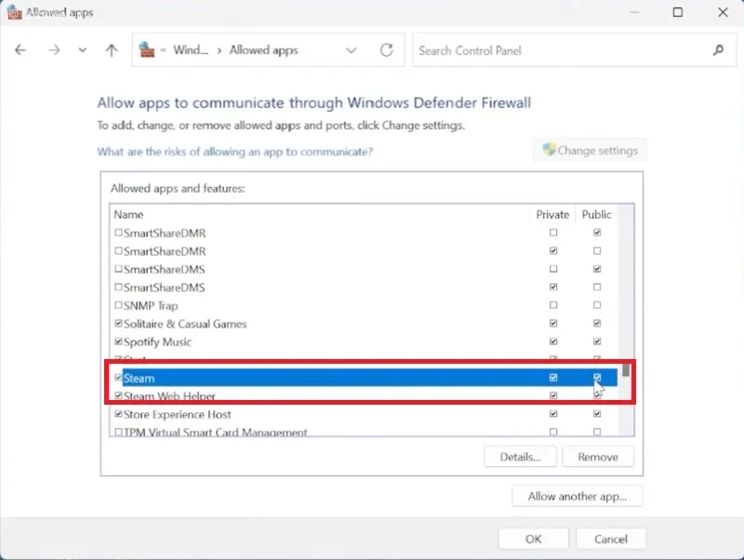Toggle Private checkbox for SNMP Trap

(553, 305)
